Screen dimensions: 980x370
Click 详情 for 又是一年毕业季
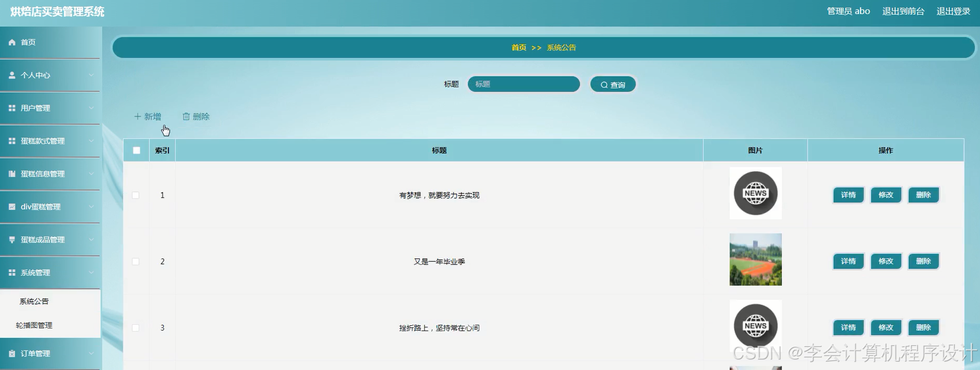[x=848, y=261]
